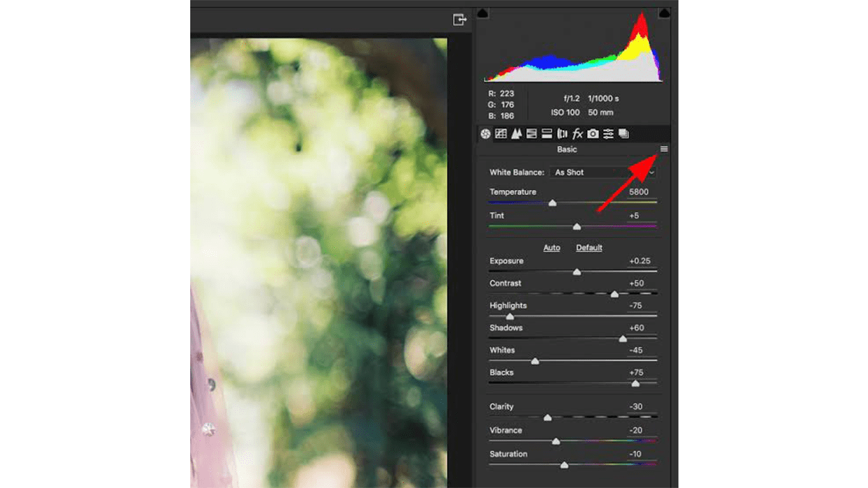Open the White Balance As Shot dropdown
Screen dimensions: 868x488
603,172
